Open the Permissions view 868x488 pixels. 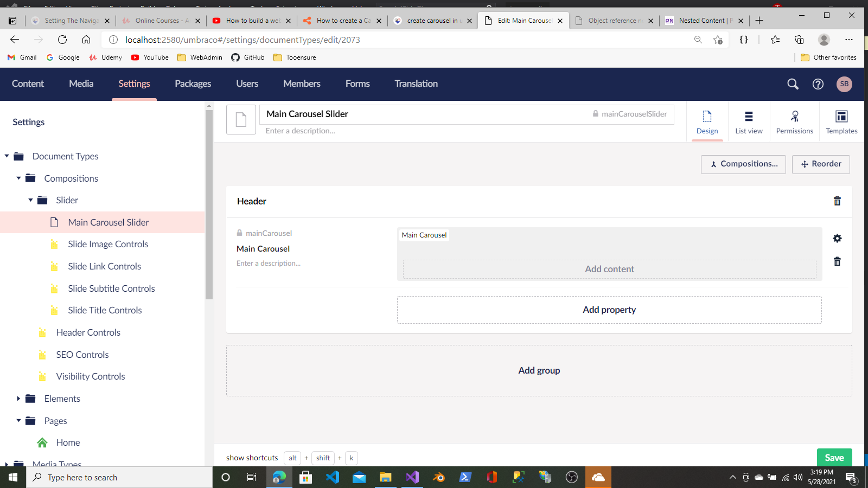point(794,121)
